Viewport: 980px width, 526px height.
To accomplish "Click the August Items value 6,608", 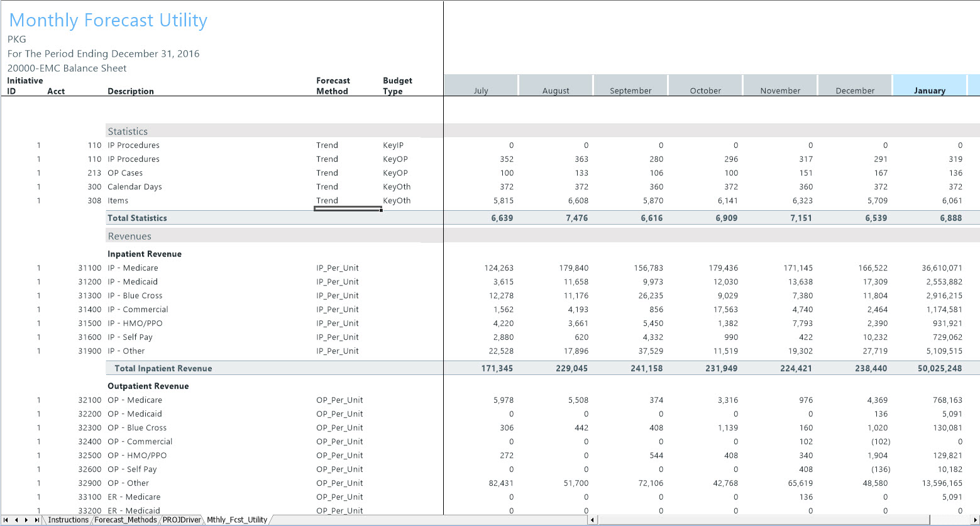I will 577,201.
